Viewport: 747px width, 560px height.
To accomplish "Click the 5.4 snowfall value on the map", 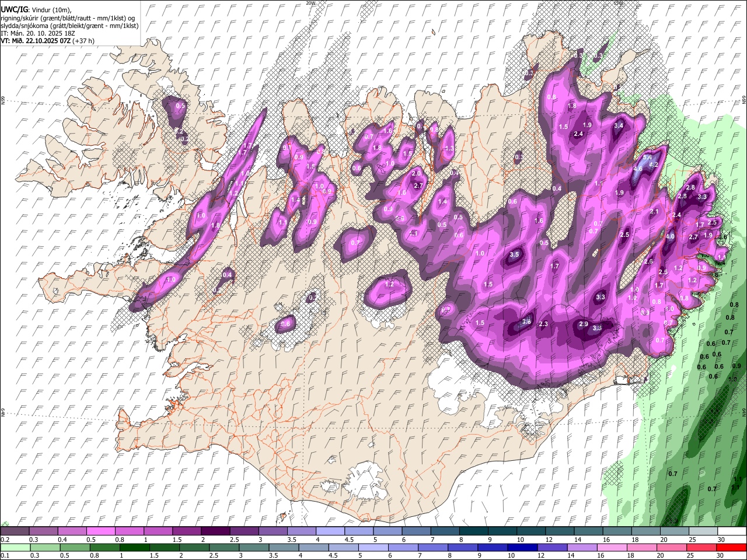I will click(x=647, y=157).
